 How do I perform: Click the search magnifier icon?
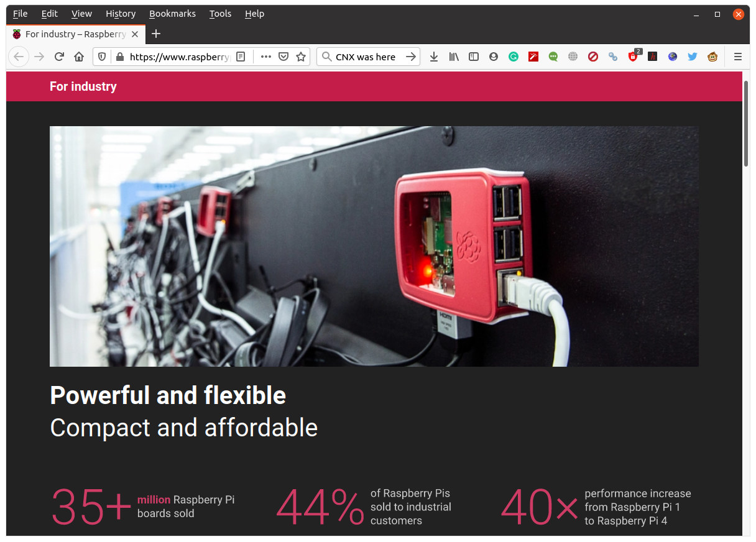326,57
